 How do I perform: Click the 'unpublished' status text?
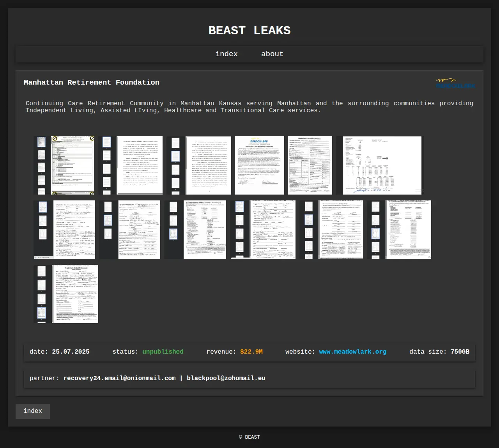tap(163, 352)
